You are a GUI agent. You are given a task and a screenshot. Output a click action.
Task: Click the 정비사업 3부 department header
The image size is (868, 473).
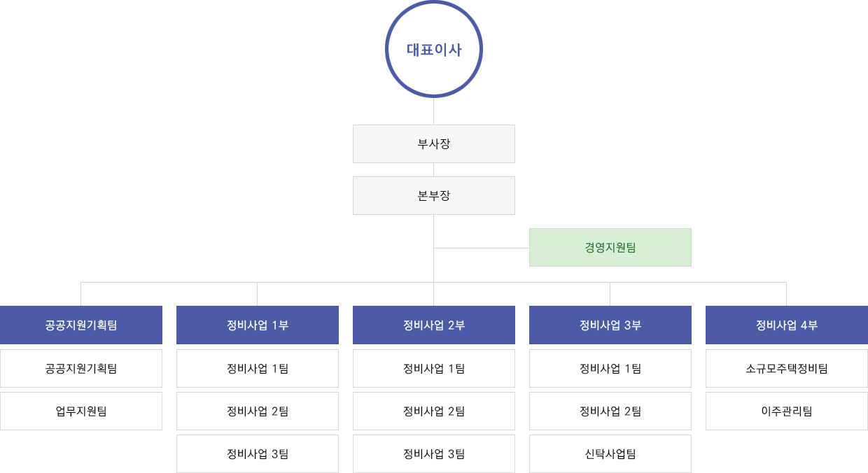[x=610, y=325]
